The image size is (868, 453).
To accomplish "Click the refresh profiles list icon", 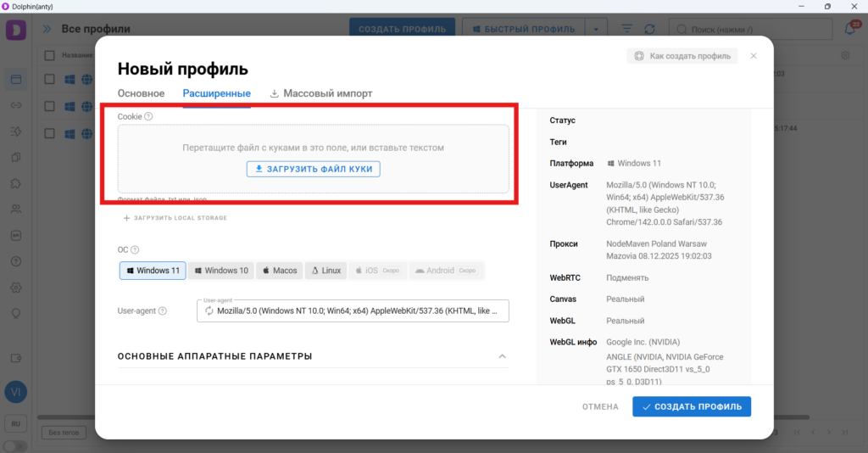I will point(649,29).
